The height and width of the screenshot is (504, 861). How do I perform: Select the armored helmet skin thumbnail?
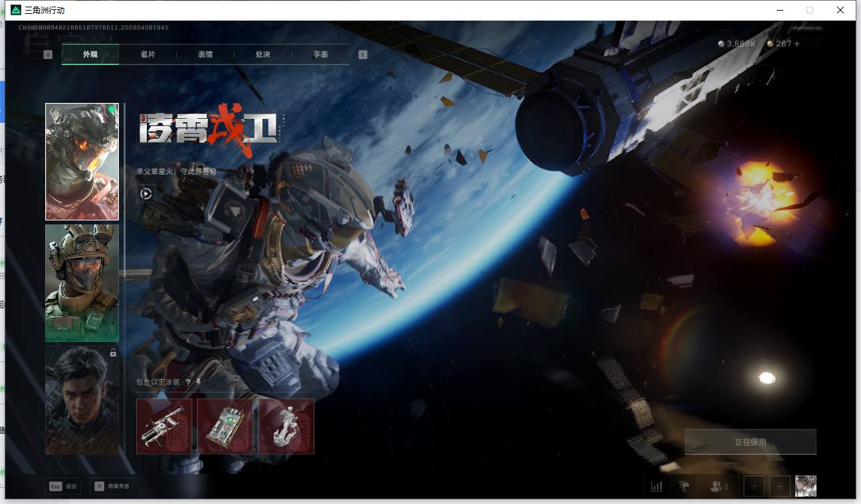pyautogui.click(x=82, y=161)
